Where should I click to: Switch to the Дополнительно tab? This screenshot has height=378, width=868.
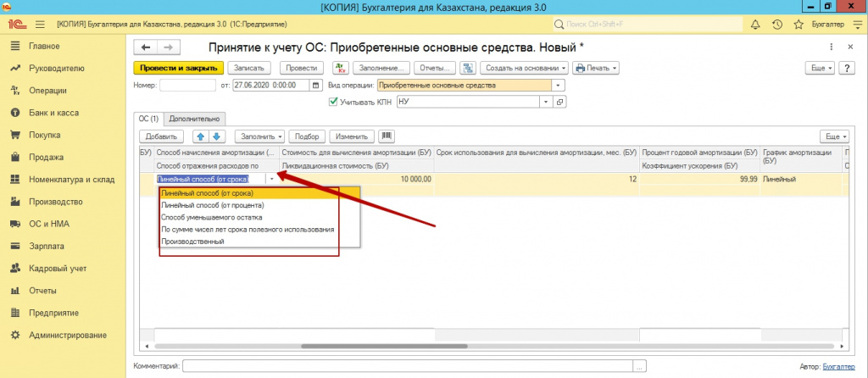tap(194, 119)
